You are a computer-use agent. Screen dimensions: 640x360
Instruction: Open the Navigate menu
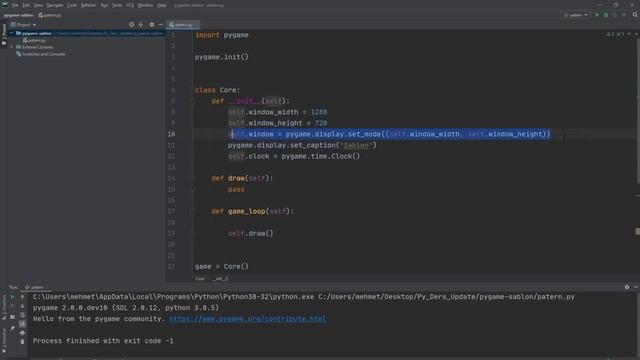point(55,5)
